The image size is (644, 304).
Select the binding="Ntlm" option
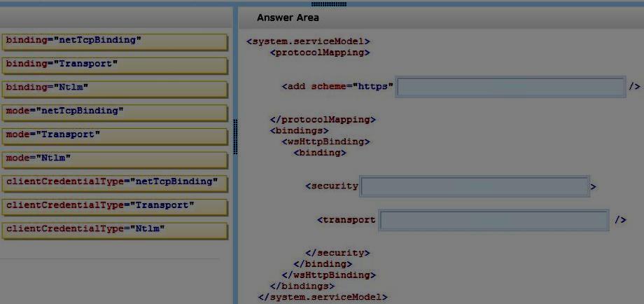(x=114, y=89)
